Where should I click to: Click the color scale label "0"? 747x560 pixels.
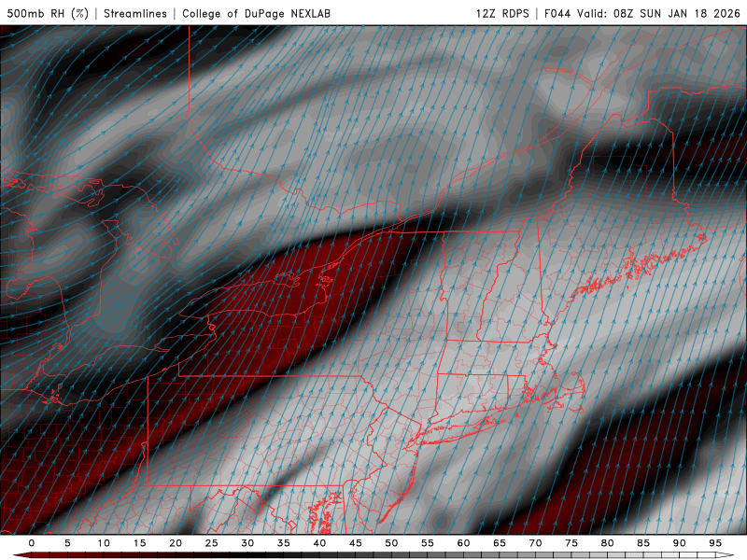click(32, 543)
